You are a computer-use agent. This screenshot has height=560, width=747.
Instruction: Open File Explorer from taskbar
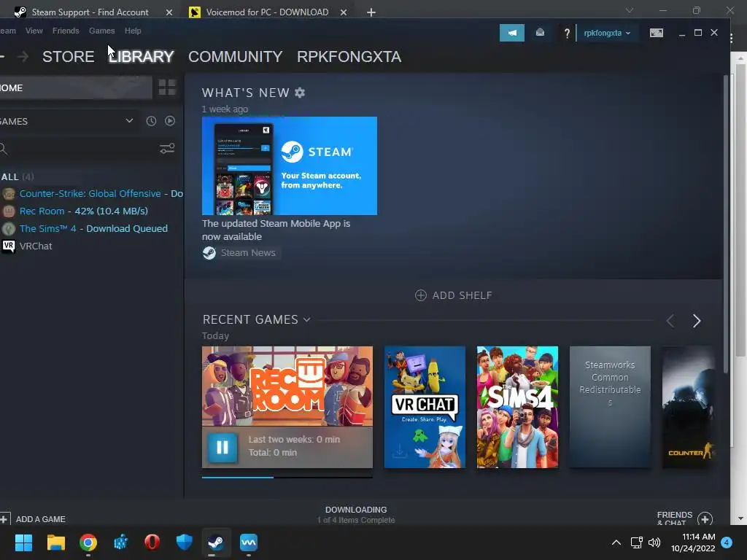pyautogui.click(x=55, y=542)
